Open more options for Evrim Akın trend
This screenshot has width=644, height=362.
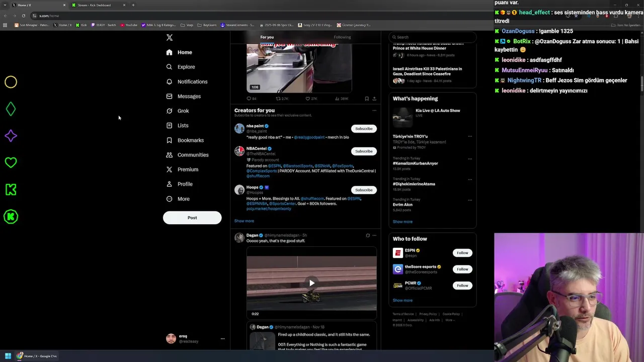[x=470, y=200]
